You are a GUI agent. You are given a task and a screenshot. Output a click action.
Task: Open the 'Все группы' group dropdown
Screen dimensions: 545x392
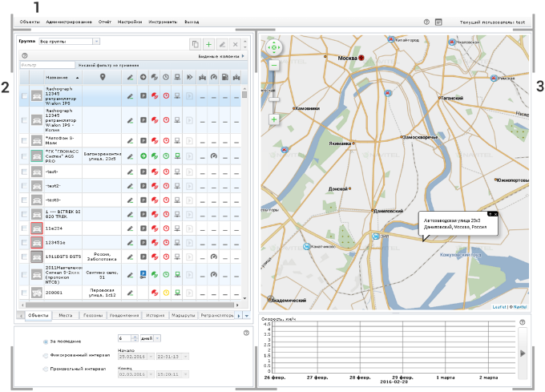[68, 40]
